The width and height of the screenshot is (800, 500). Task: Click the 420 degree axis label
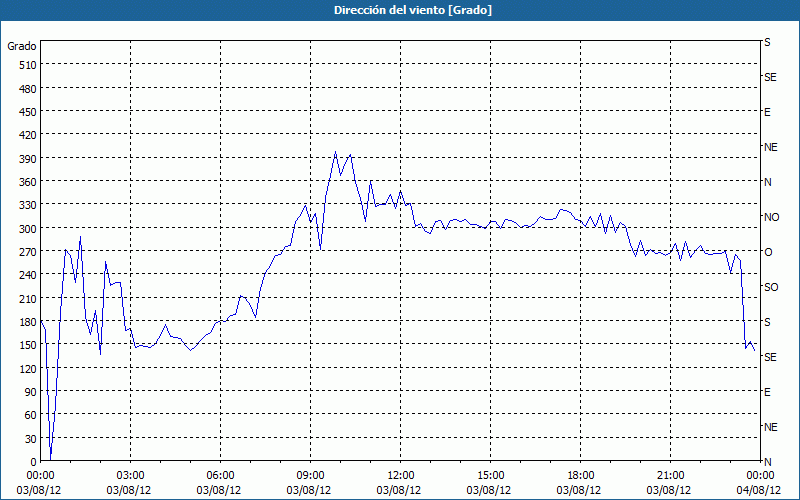click(29, 135)
